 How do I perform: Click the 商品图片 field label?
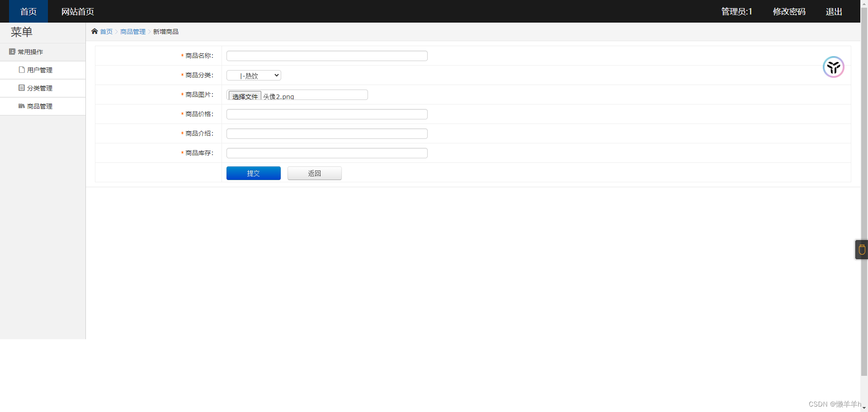click(199, 95)
